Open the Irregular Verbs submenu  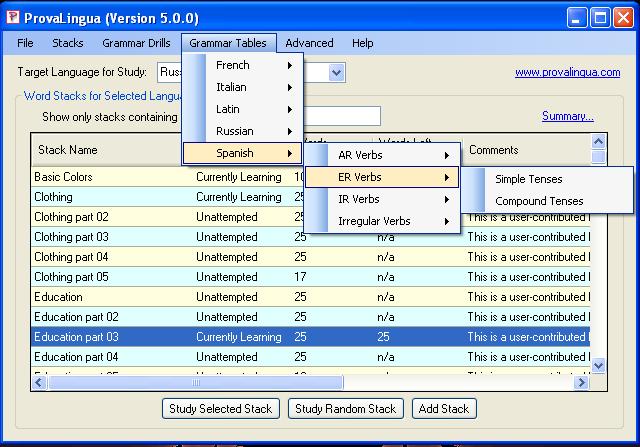(x=382, y=221)
